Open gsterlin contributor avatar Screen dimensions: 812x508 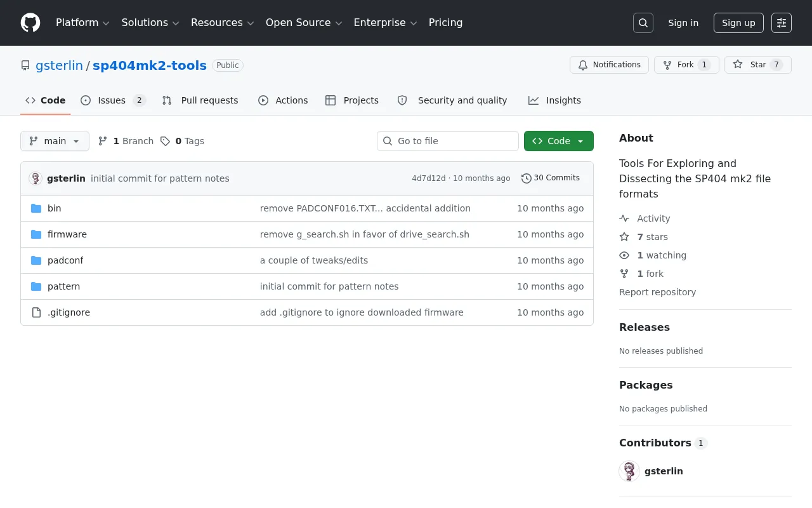[629, 471]
